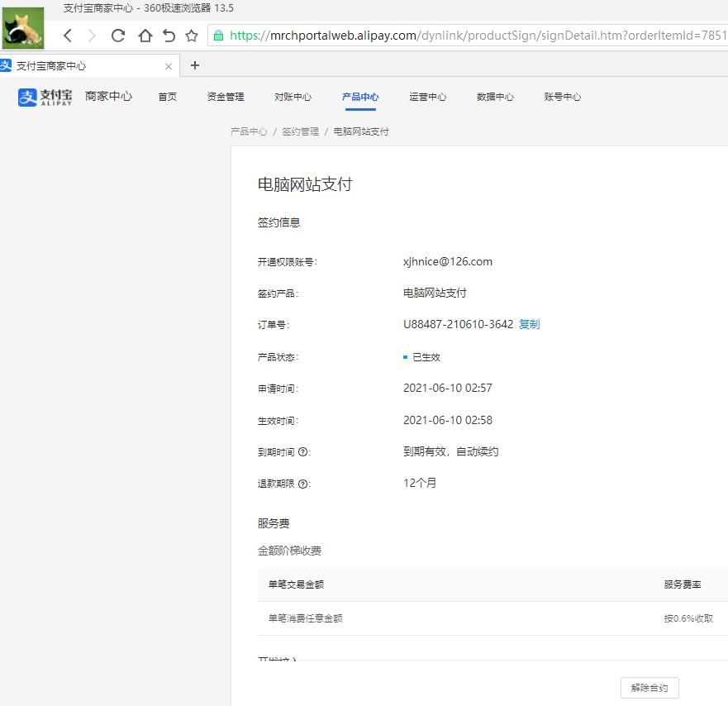Viewport: 728px width, 706px height.
Task: Click the 签约信息 section title
Action: tap(278, 222)
